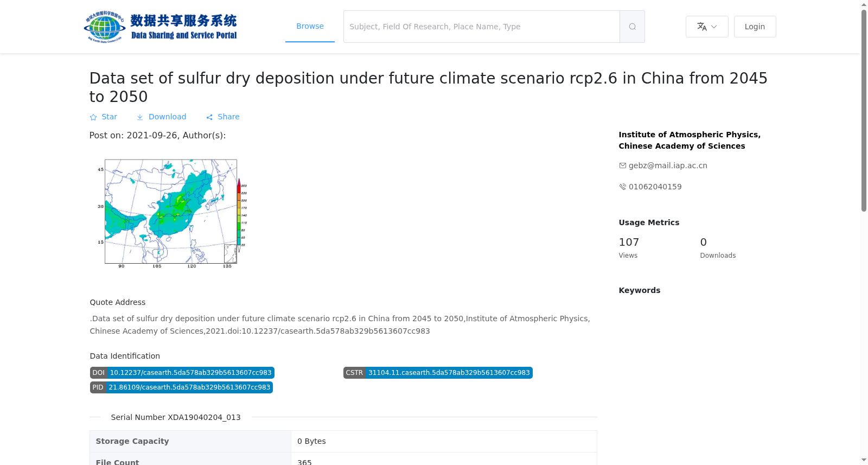The width and height of the screenshot is (868, 465).
Task: Click the Data Sharing and Service Portal logo
Action: [x=161, y=27]
